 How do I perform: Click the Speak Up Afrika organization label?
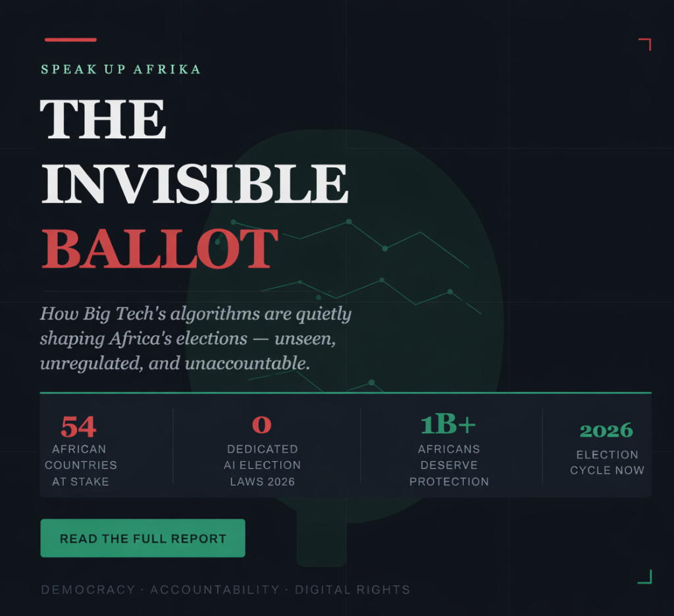tap(120, 69)
